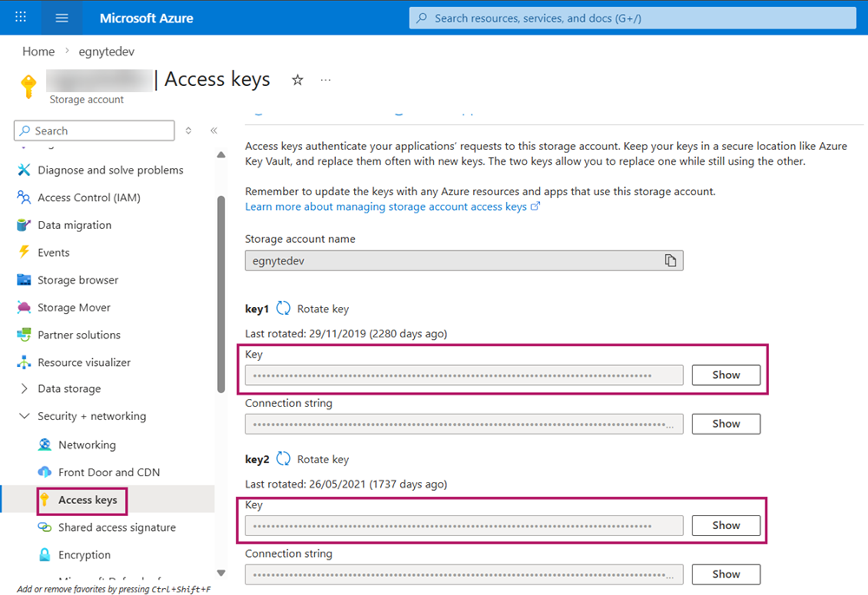Click the key2 Rotate key icon
The image size is (868, 595).
click(x=283, y=459)
